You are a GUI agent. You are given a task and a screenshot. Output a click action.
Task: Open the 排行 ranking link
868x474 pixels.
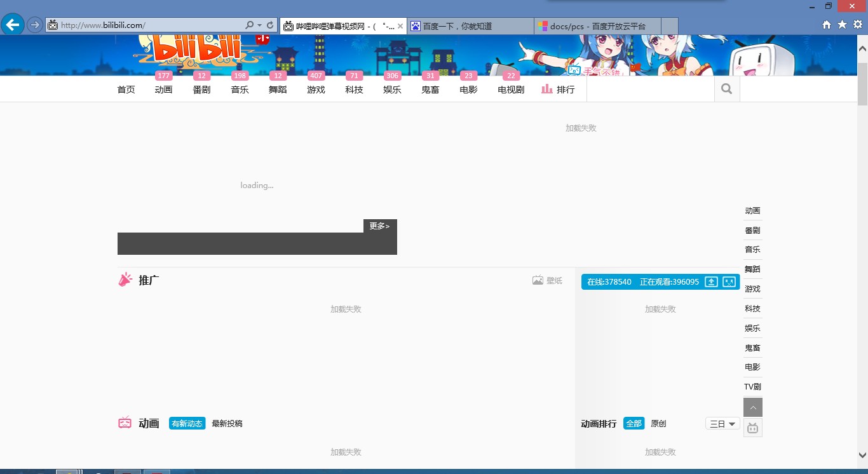(x=558, y=90)
